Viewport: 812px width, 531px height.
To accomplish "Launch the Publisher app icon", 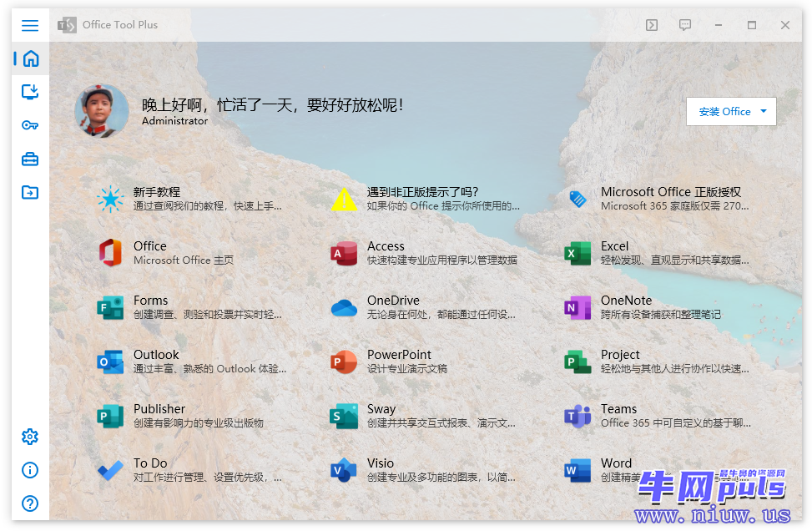I will (x=110, y=416).
